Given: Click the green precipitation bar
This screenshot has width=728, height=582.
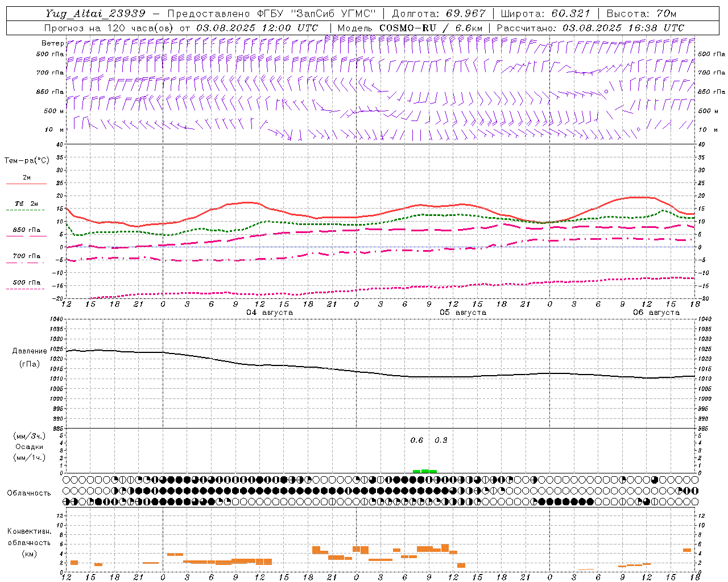Looking at the screenshot, I should 424,471.
